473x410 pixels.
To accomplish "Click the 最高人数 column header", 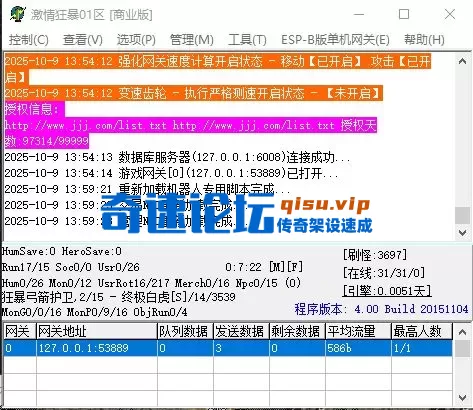I will click(x=422, y=331).
